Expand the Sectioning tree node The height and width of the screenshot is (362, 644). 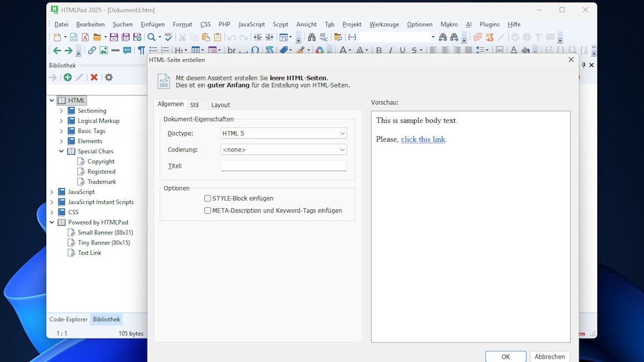[x=62, y=110]
